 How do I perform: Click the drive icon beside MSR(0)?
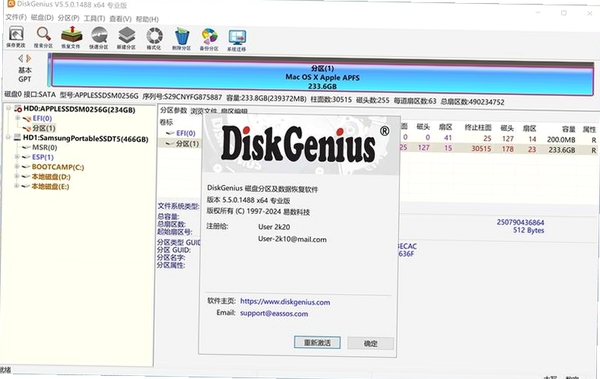(26, 147)
